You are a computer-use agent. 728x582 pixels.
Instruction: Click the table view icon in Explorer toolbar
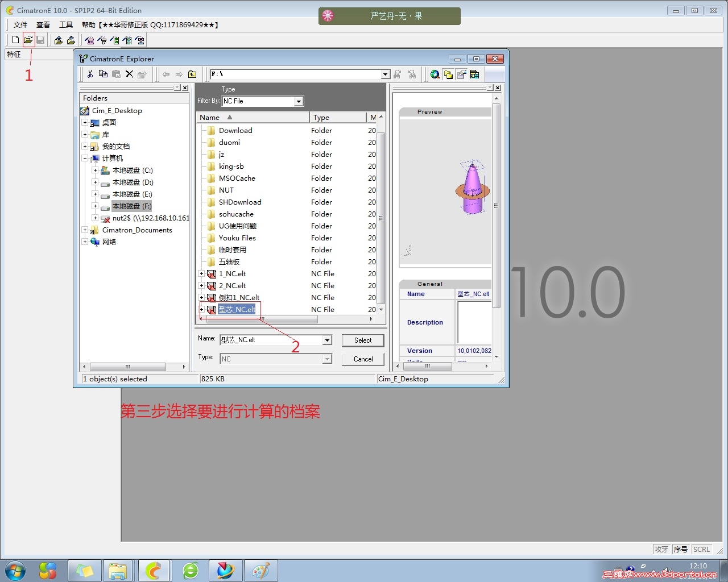(474, 74)
